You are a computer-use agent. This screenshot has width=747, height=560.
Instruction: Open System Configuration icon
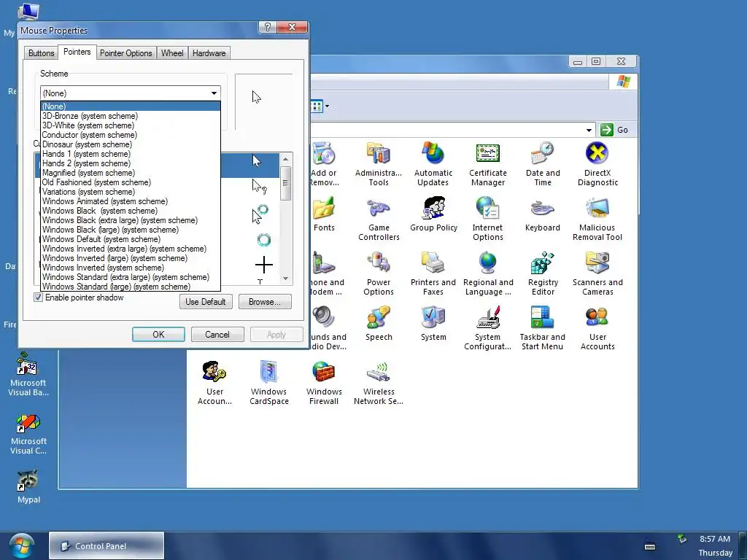(x=488, y=328)
